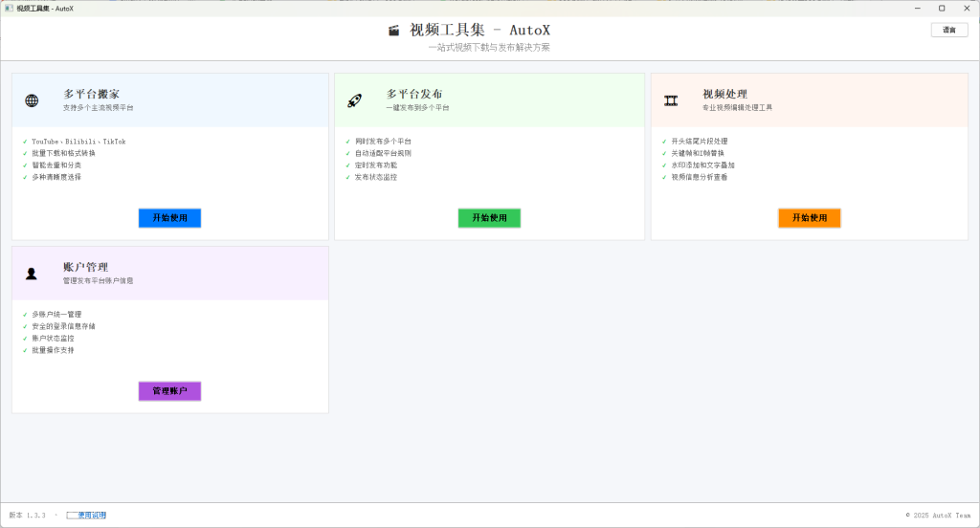Click the 视频工具集 - AutoX main title

(480, 30)
